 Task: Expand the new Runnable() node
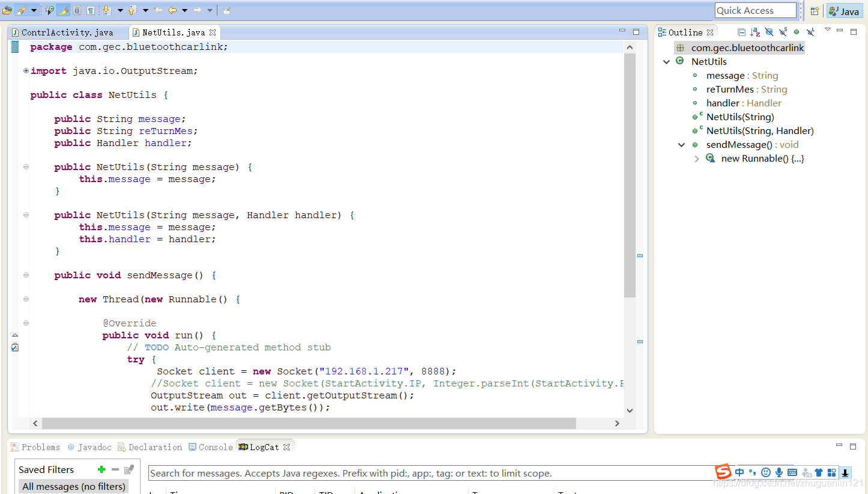click(697, 159)
